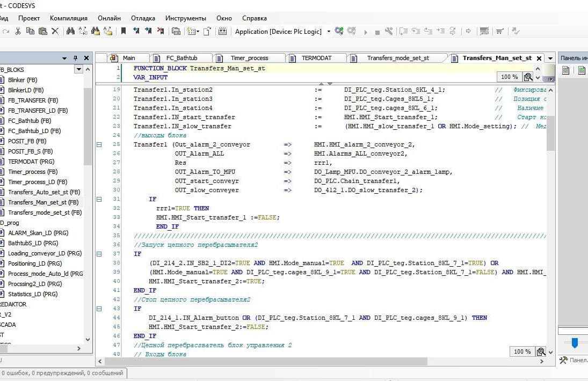Screen dimensions: 588x381
Task: Collapse the IF block at line 43
Action: click(99, 309)
